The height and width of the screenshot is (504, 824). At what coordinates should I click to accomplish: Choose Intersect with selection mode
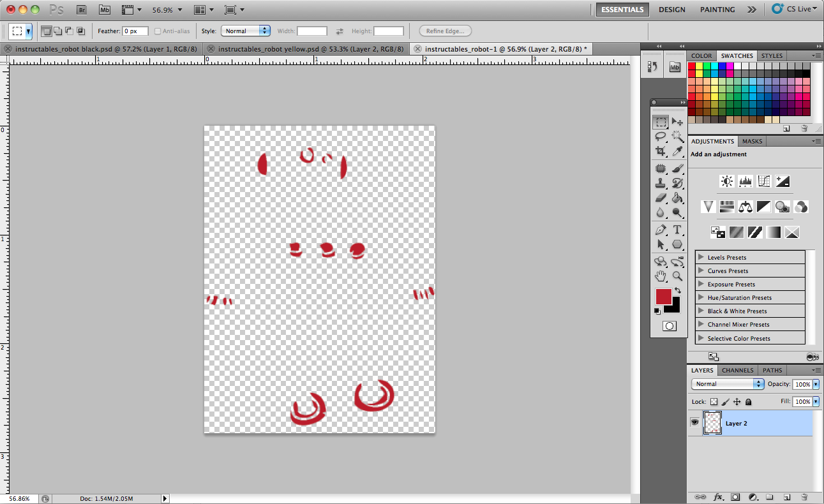[x=81, y=31]
